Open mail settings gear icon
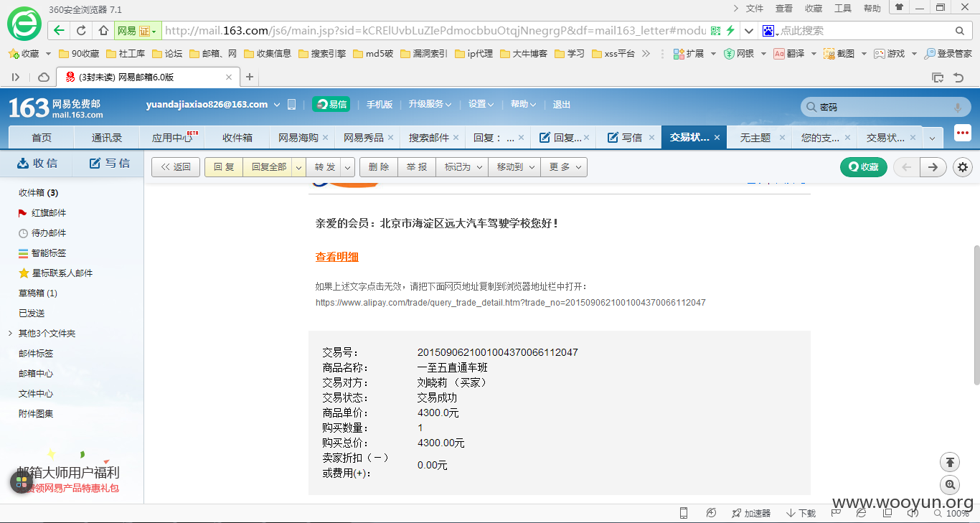The width and height of the screenshot is (980, 523). [x=963, y=167]
